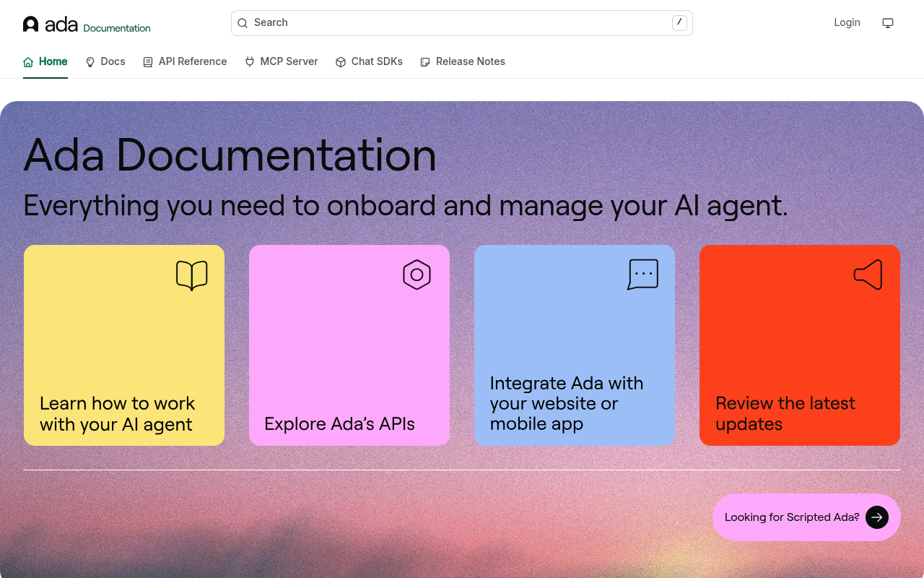Screen dimensions: 924x578
Task: Click the search magnifier icon
Action: tap(243, 23)
